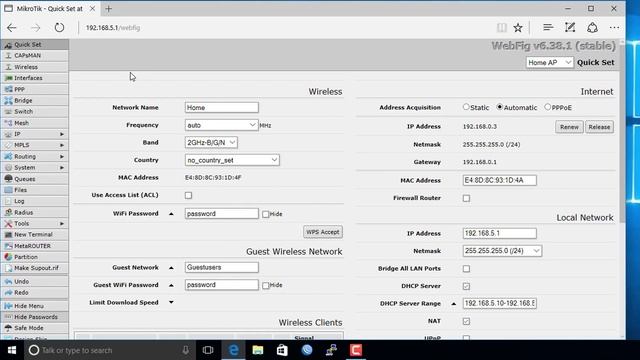The image size is (640, 360).
Task: Collapse the Guest Network arrow
Action: (x=171, y=268)
